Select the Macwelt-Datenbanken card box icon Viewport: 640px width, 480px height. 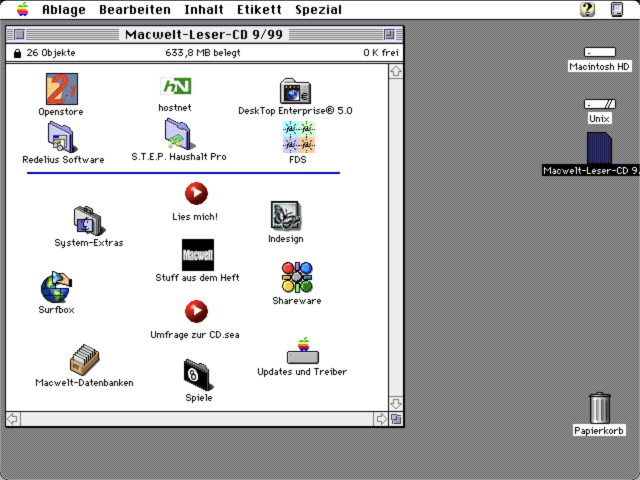[84, 360]
